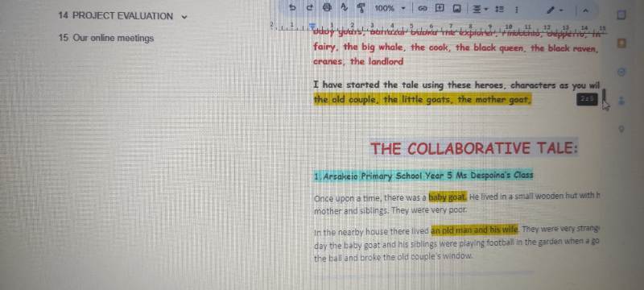The width and height of the screenshot is (644, 290).
Task: Open the three-dot more toolbar options
Action: click(x=516, y=9)
